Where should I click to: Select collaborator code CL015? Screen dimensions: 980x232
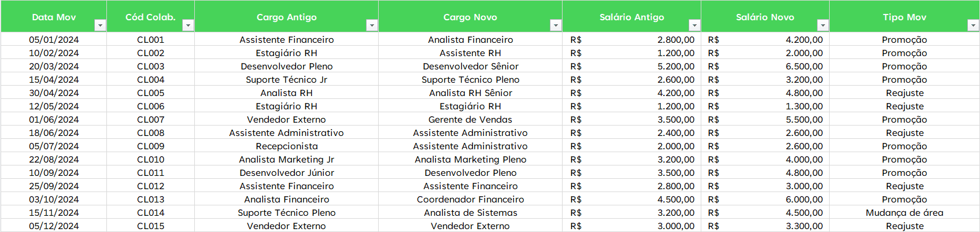tap(150, 226)
